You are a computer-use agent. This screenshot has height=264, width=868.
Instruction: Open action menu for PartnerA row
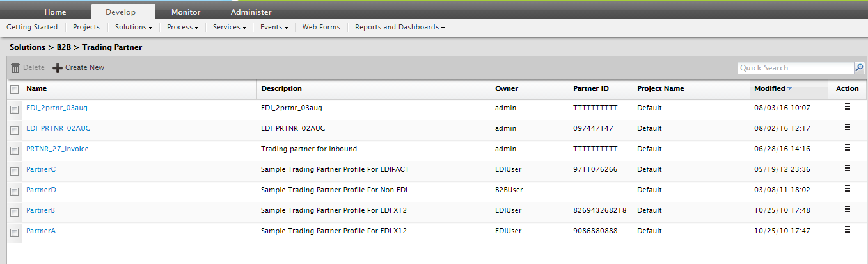tap(848, 230)
